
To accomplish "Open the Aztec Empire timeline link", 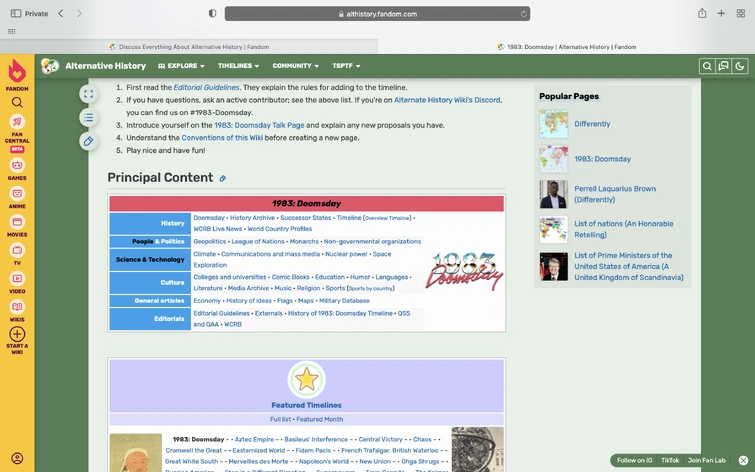I will tap(254, 439).
